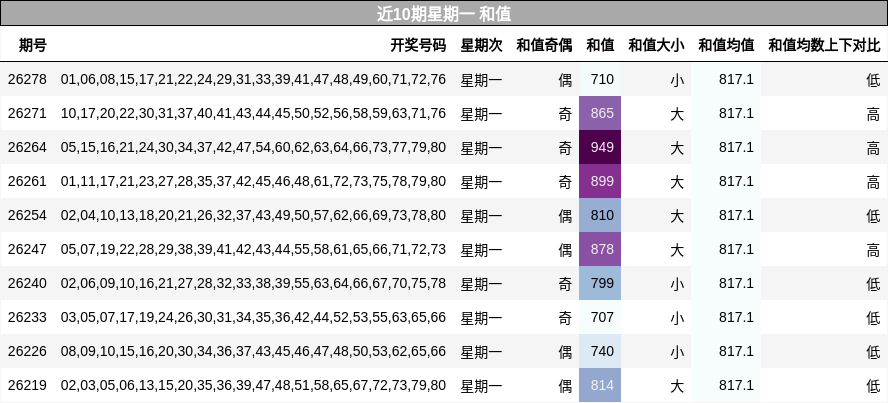Click issue number 26233
Image resolution: width=888 pixels, height=403 pixels.
pyautogui.click(x=27, y=317)
